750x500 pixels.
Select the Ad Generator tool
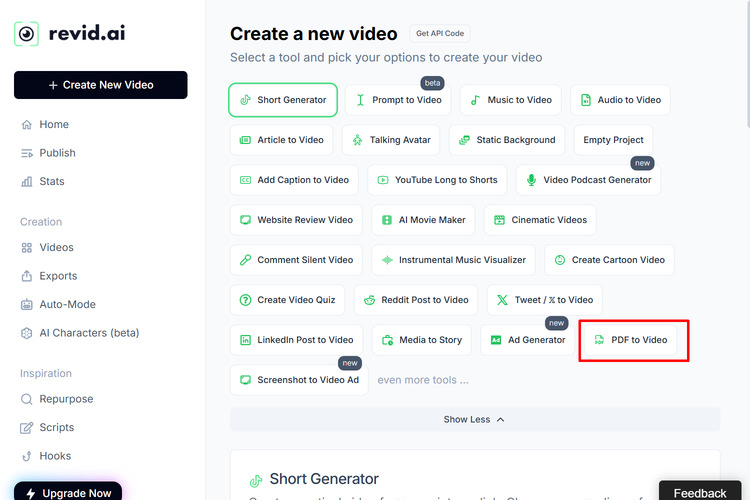(528, 340)
